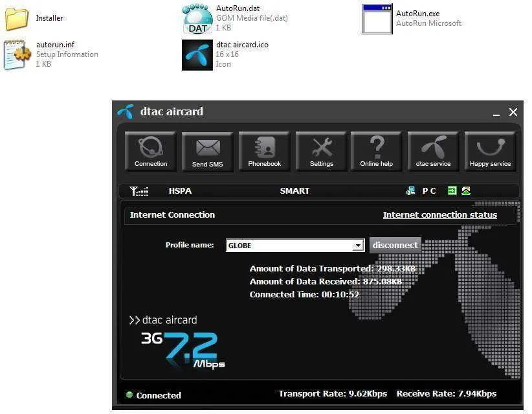Click the 3G 7.2 Mbps logo
This screenshot has height=414, width=532.
pyautogui.click(x=183, y=351)
